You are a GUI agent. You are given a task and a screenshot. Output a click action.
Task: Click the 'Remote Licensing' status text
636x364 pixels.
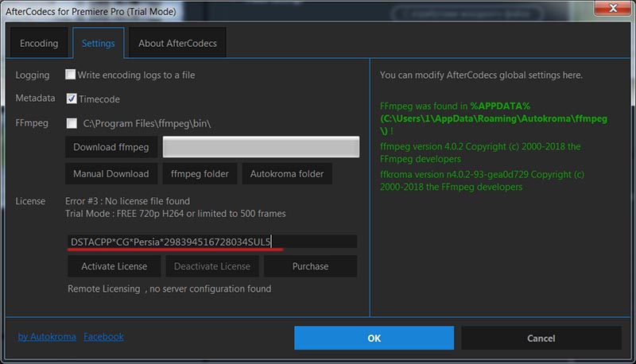click(x=169, y=288)
